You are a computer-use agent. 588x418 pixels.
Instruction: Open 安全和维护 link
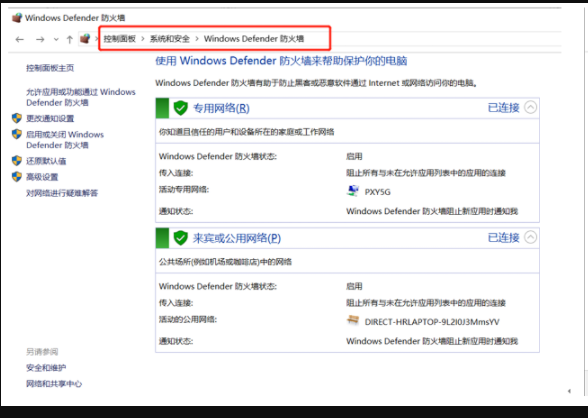(x=46, y=368)
